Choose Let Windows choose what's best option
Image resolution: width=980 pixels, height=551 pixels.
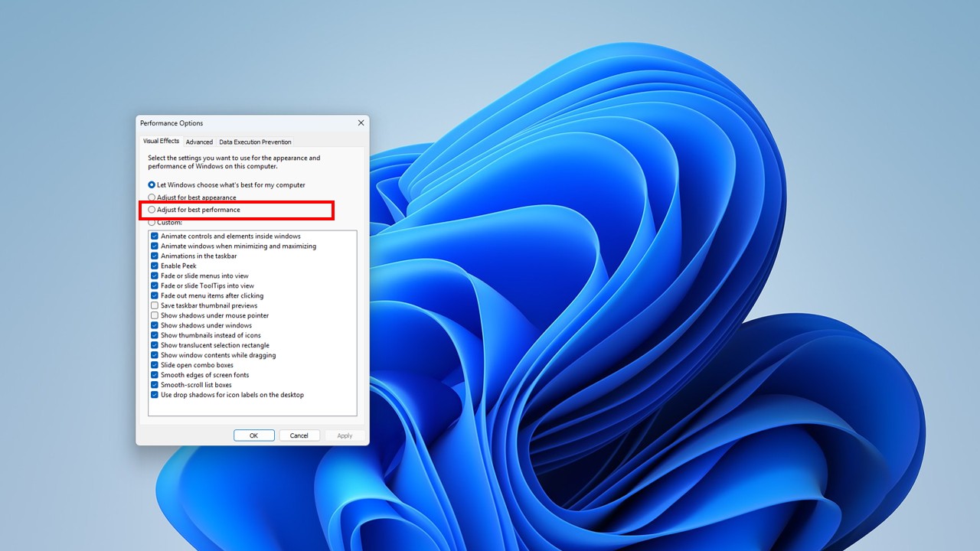[x=152, y=185]
